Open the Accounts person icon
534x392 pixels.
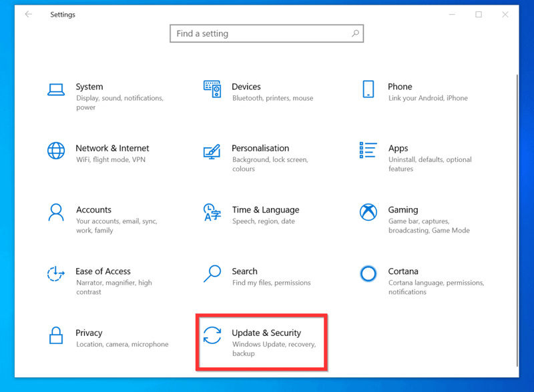tap(56, 212)
